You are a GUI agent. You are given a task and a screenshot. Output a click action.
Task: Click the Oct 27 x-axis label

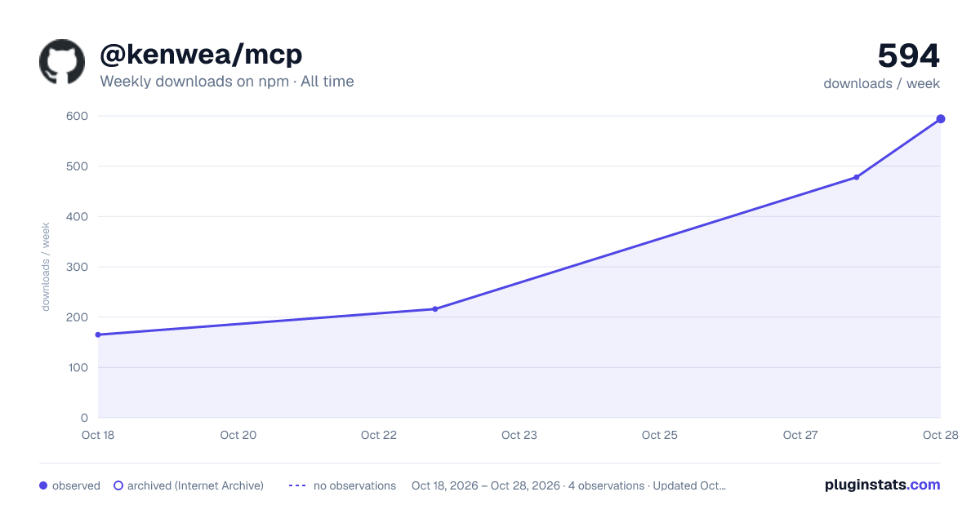click(800, 435)
